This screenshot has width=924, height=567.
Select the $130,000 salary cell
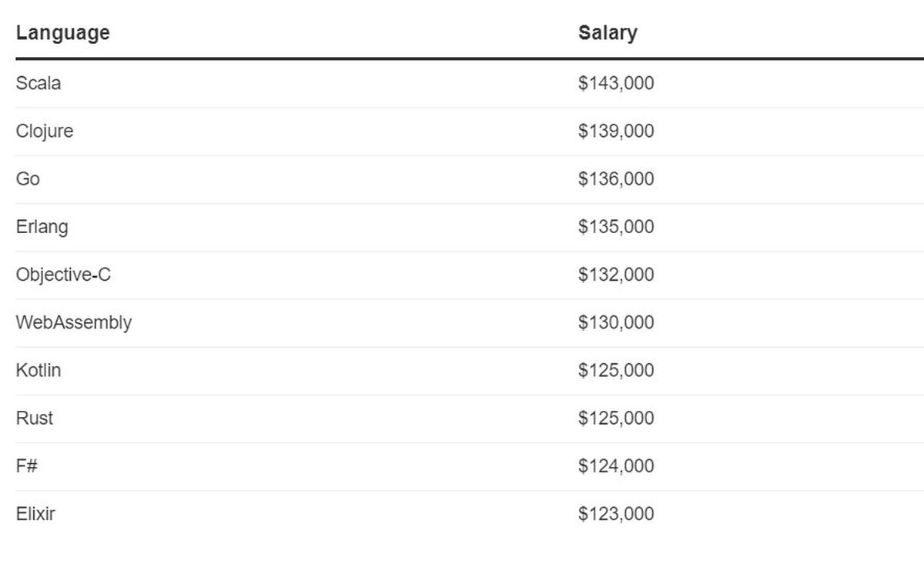(616, 322)
